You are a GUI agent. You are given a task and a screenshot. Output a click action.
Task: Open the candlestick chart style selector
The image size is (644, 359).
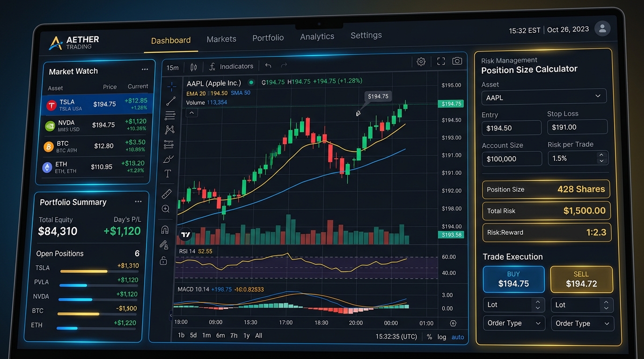194,67
